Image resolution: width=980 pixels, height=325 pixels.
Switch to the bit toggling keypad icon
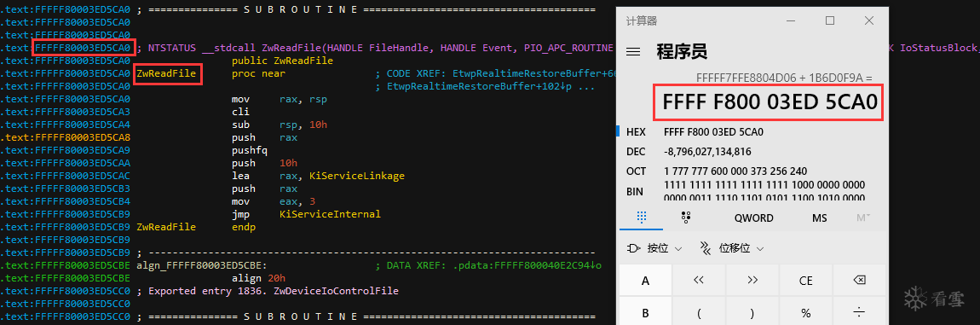(x=686, y=218)
